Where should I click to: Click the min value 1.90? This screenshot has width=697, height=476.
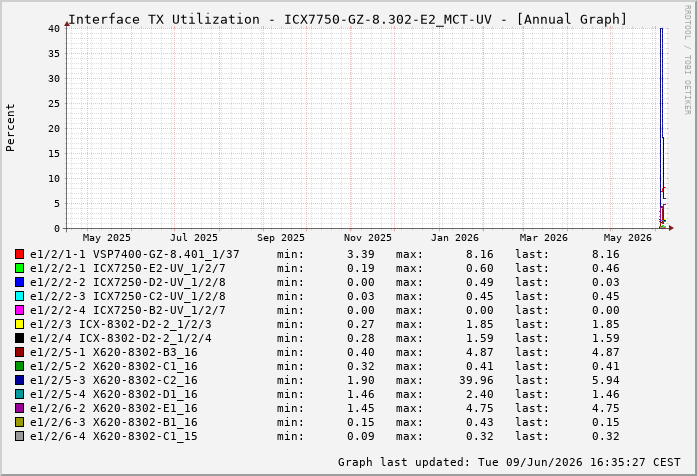[x=361, y=380]
